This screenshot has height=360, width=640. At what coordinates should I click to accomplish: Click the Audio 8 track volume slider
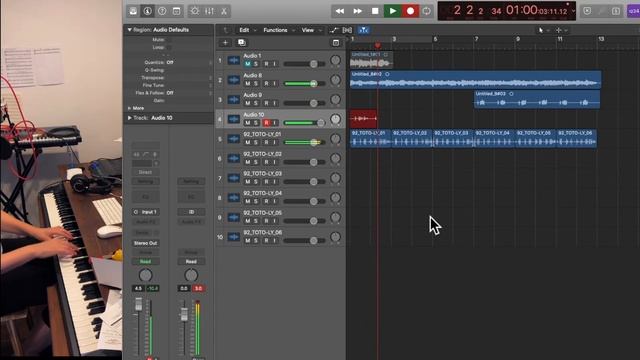(304, 84)
